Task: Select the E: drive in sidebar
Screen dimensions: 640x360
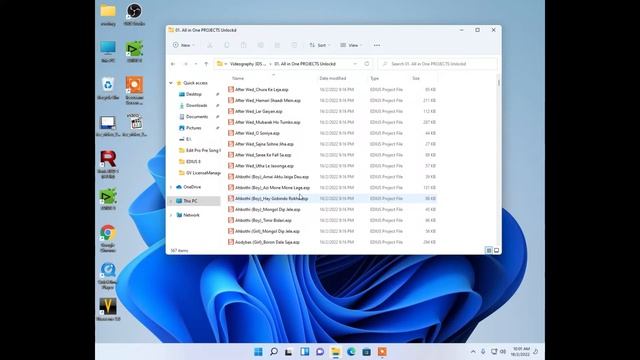Action: 189,139
